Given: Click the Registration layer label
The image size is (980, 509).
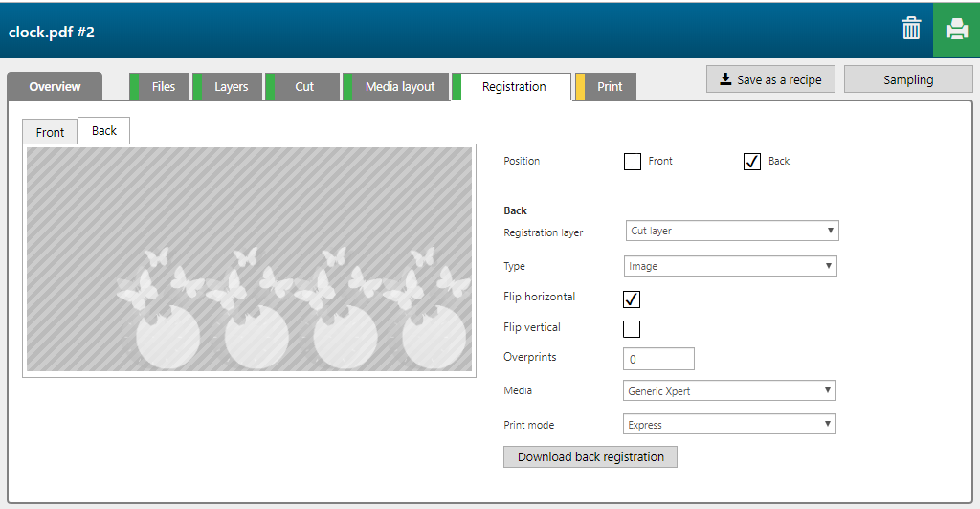Looking at the screenshot, I should (x=544, y=232).
